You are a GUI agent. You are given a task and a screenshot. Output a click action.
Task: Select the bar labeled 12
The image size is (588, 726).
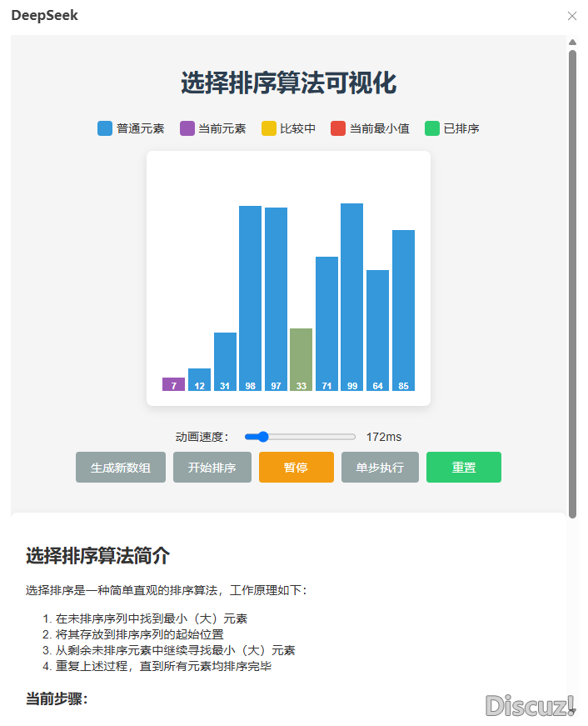point(199,379)
